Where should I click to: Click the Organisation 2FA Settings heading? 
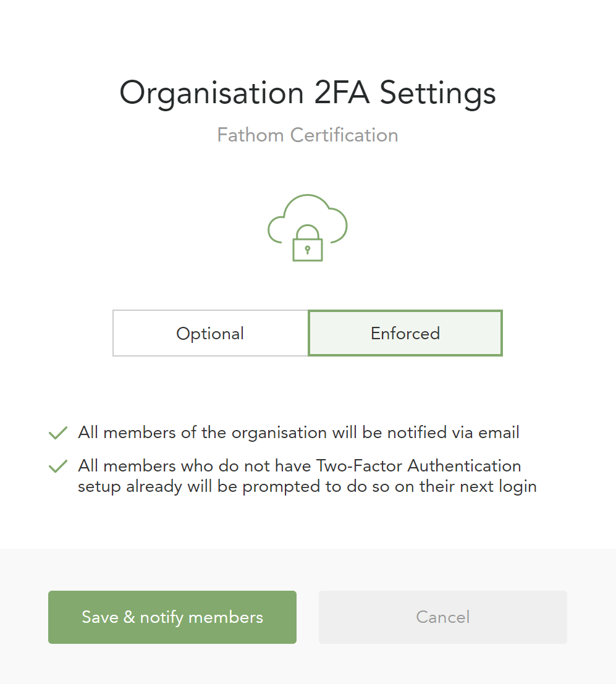pos(308,93)
